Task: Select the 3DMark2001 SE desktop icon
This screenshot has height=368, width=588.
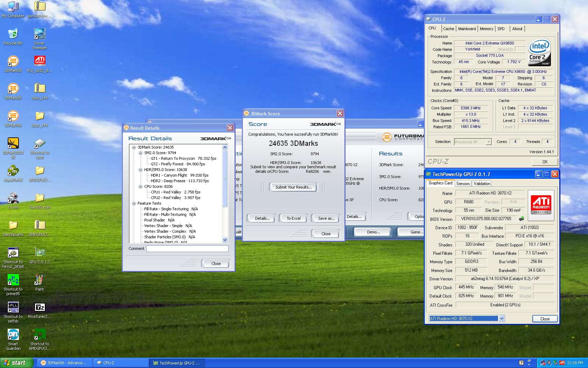Action: tap(13, 148)
